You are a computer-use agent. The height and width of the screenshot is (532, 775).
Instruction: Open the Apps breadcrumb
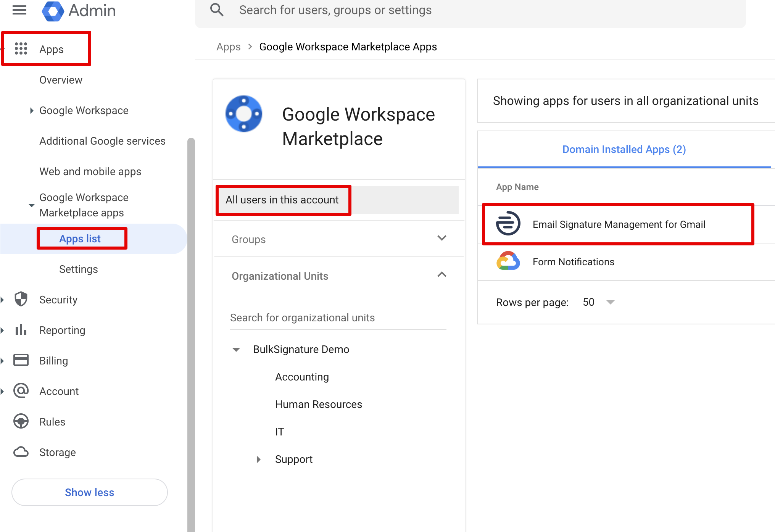pos(228,47)
